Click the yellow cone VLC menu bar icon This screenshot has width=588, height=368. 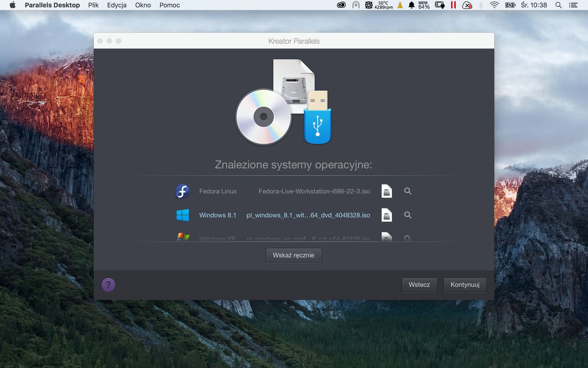(400, 5)
